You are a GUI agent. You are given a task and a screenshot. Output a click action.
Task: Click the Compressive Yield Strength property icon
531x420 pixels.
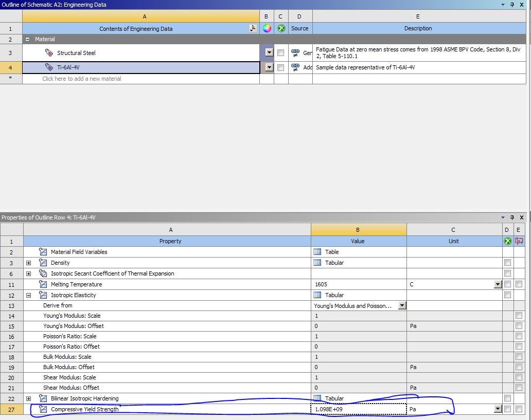coord(43,409)
